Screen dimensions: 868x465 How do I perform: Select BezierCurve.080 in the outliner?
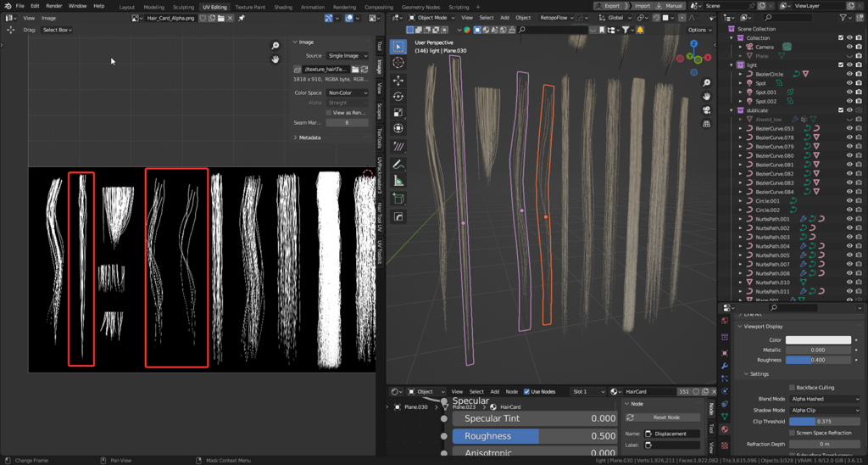pos(774,155)
